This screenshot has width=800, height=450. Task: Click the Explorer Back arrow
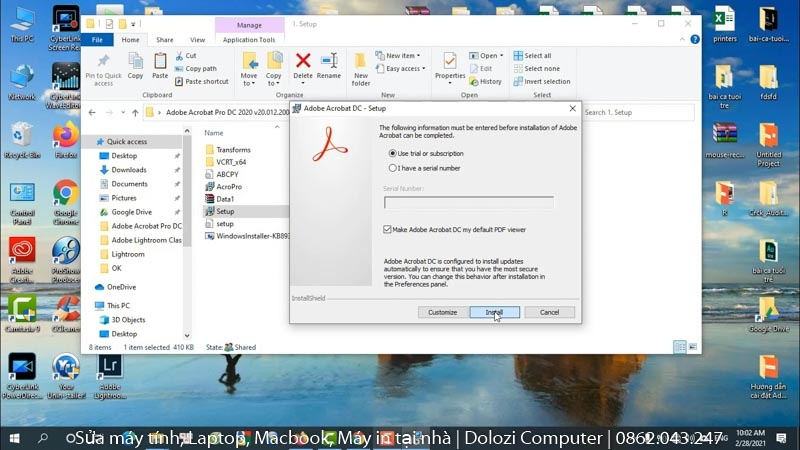92,112
